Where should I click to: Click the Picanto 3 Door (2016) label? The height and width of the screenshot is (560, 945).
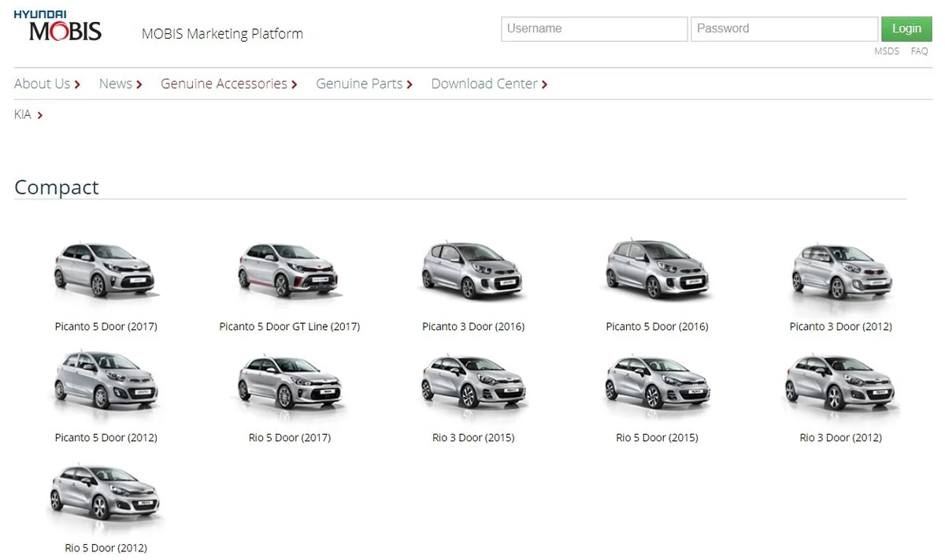click(x=473, y=326)
